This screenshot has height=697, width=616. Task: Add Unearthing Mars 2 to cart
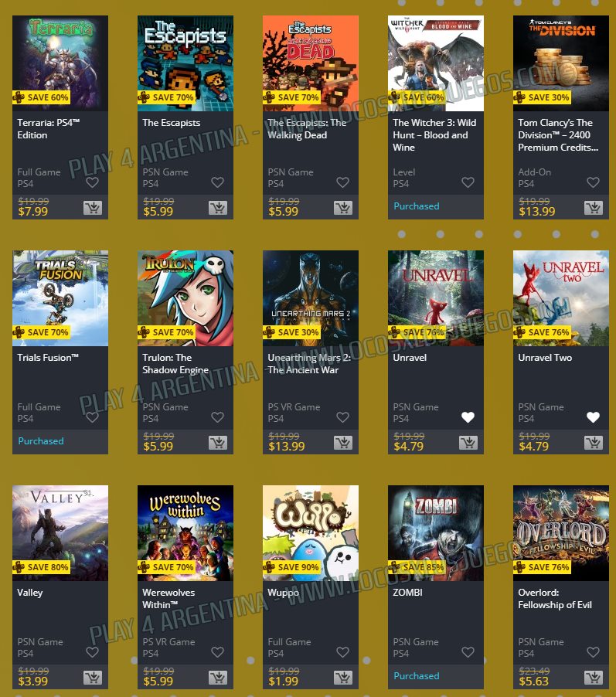click(x=343, y=442)
